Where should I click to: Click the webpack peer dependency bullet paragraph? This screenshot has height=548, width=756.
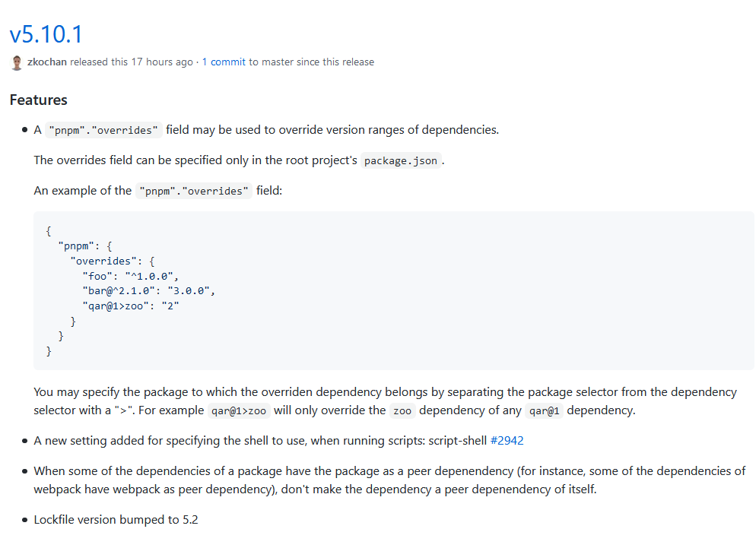click(389, 480)
